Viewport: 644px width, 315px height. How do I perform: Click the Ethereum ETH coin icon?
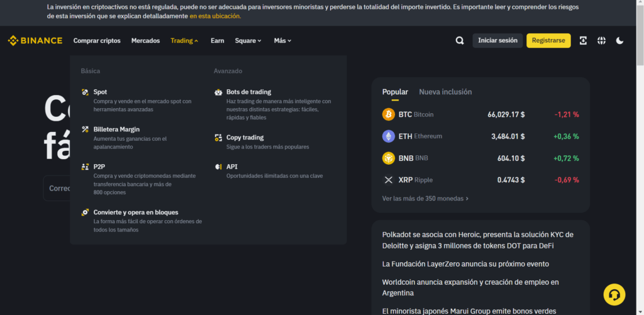(x=389, y=136)
